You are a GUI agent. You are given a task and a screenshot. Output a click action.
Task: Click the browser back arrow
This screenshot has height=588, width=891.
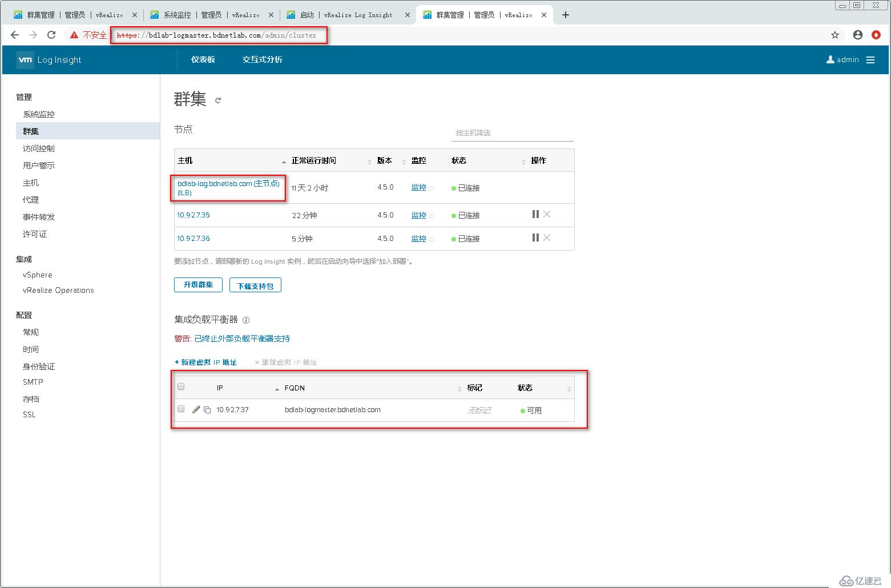click(15, 35)
